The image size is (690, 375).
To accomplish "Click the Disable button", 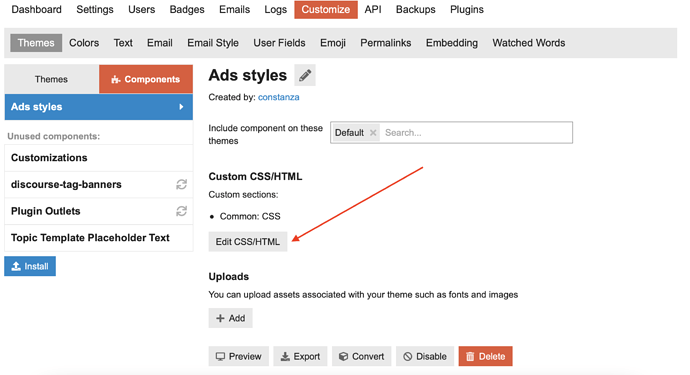I will (425, 357).
